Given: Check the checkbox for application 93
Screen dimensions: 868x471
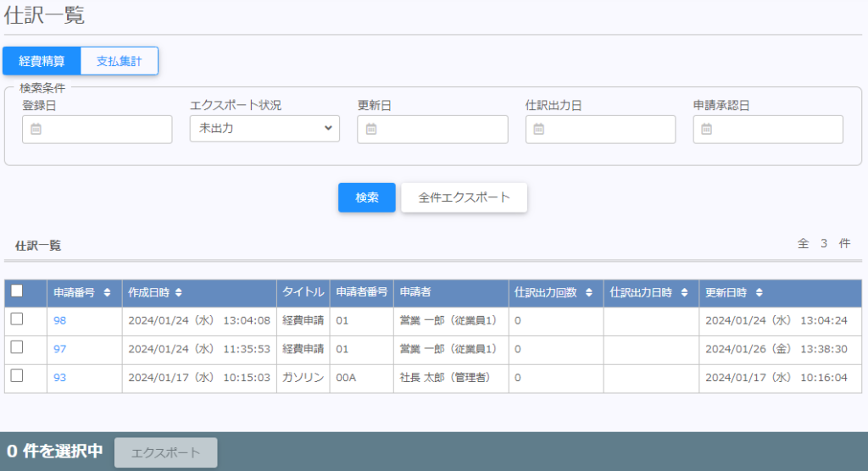Looking at the screenshot, I should 17,376.
